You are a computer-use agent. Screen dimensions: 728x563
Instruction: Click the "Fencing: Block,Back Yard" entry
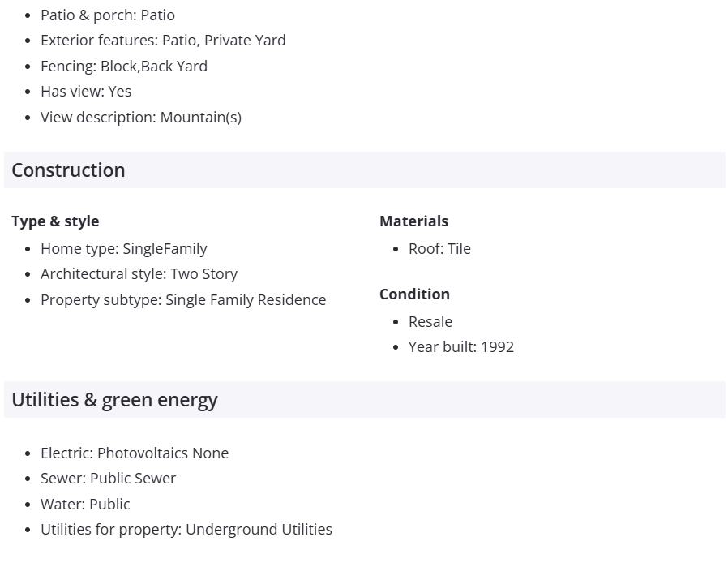pyautogui.click(x=124, y=66)
